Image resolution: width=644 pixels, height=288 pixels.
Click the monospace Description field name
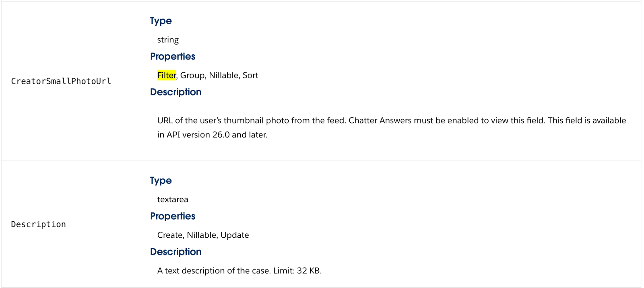point(38,224)
